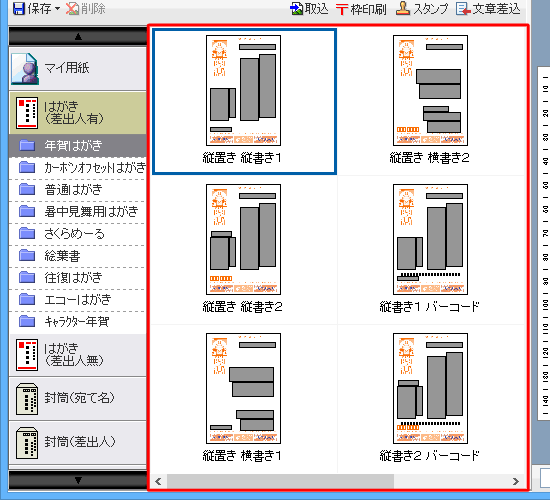The height and width of the screenshot is (500, 550).
Task: Open the さくらめーる folder
Action: coord(78,234)
